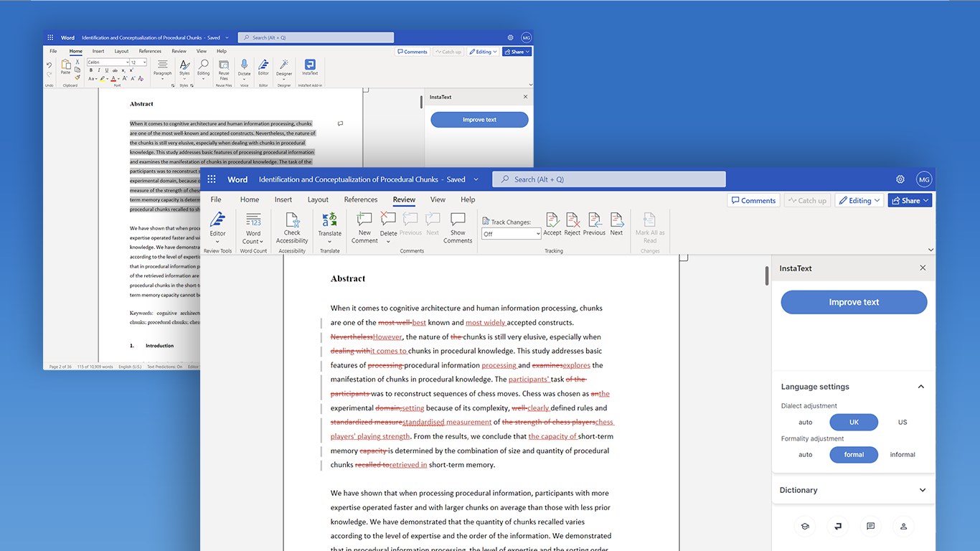Open settings gear in front Word window

[x=900, y=179]
